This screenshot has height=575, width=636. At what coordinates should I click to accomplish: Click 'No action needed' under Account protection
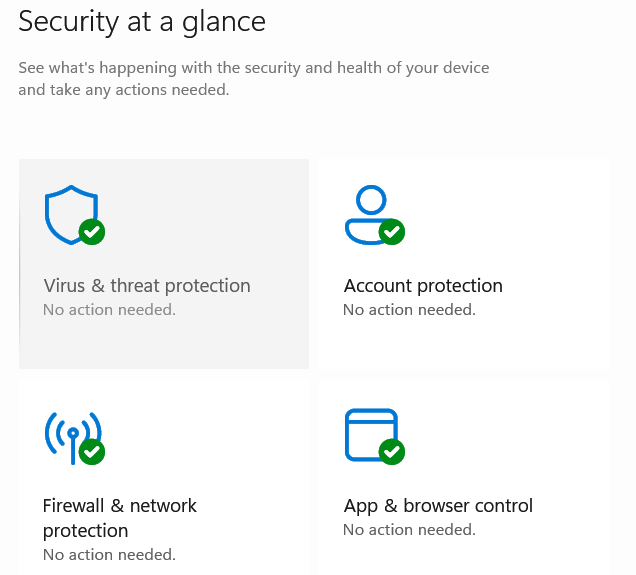point(409,310)
